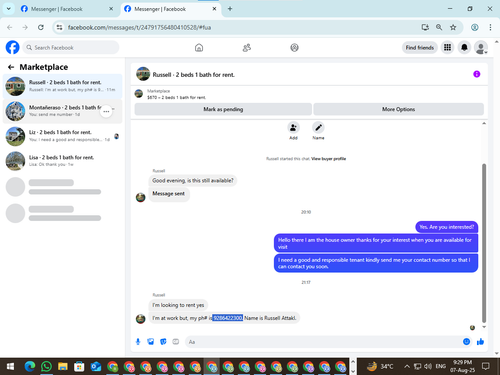Open the Chrome profile icon

[475, 27]
